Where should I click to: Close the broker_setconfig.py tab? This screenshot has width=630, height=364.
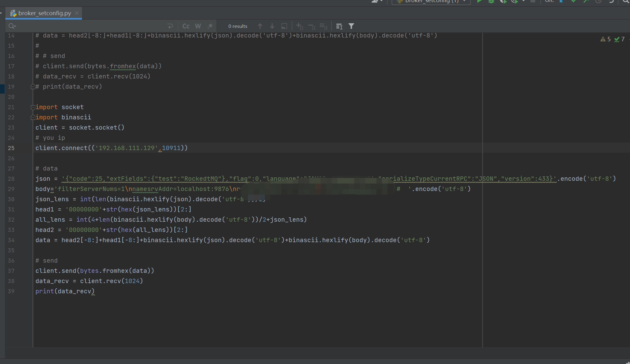77,13
